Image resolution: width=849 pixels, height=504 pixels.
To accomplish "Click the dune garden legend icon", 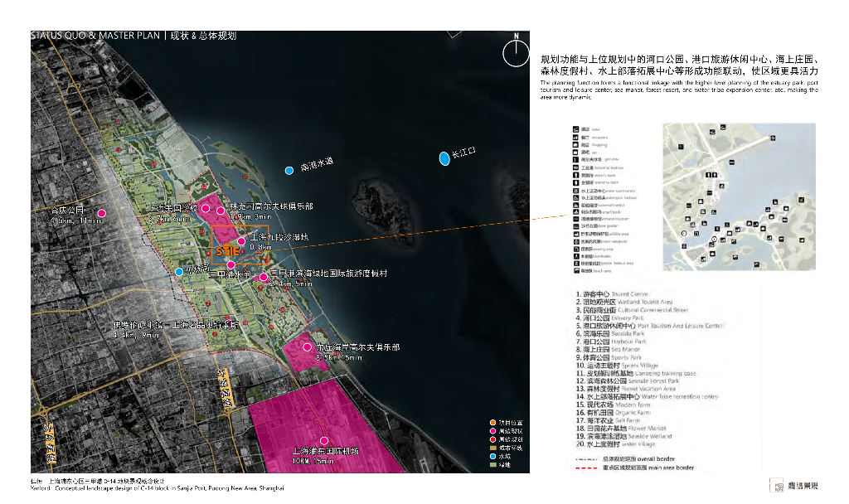I will [x=575, y=226].
